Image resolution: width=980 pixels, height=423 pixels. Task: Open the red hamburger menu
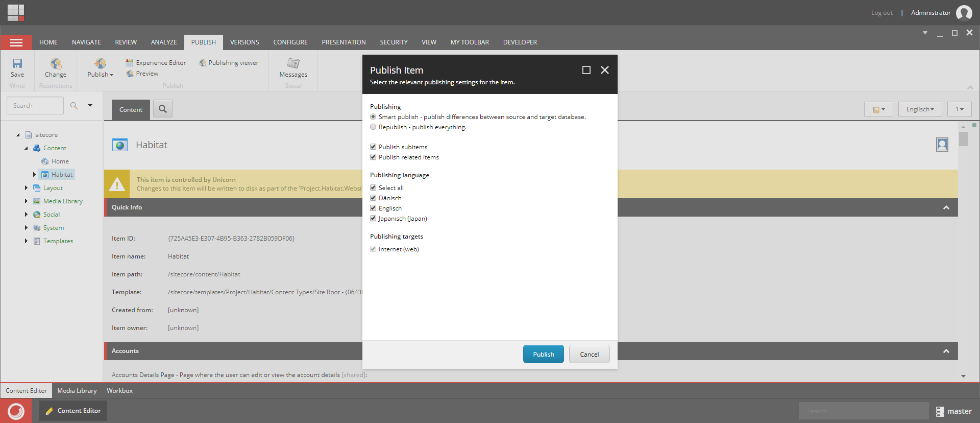16,42
